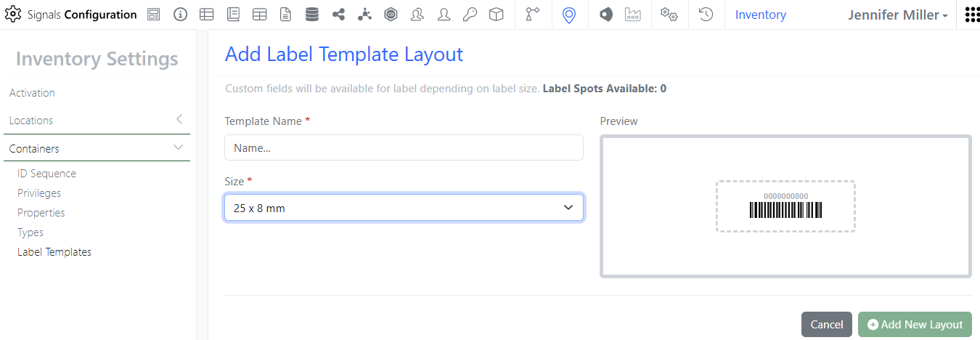This screenshot has height=340, width=980.
Task: Click the Cancel button
Action: click(826, 325)
